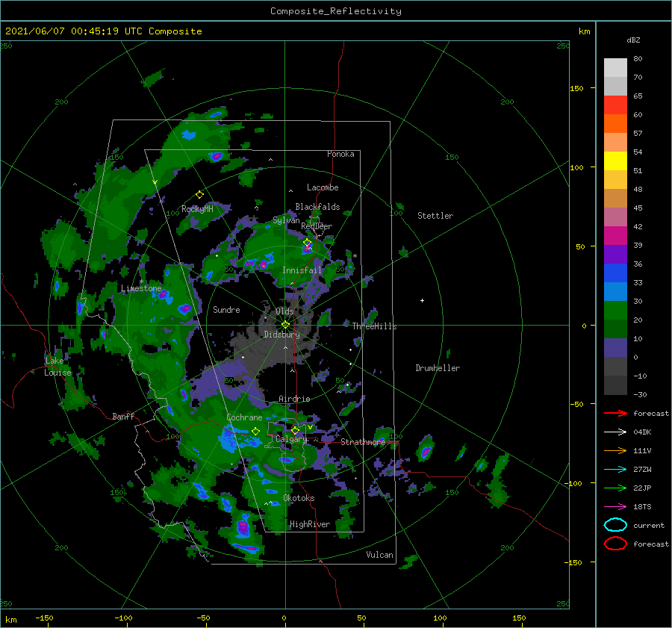
Task: Select the cyan 27ZW arrow icon
Action: tap(615, 470)
